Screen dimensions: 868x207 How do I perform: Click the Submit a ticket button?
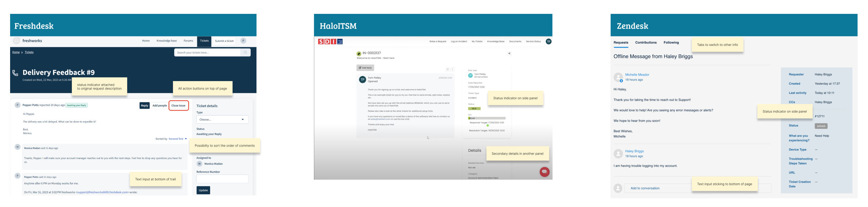click(x=224, y=41)
